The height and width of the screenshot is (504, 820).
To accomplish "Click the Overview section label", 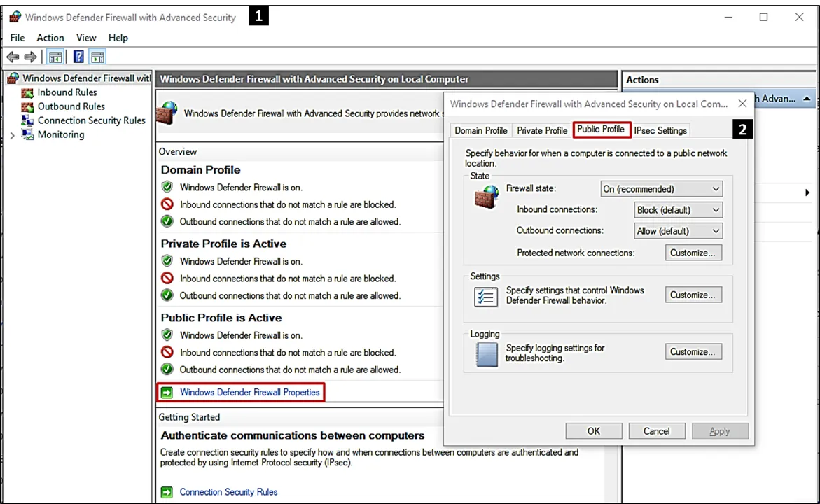I will point(178,152).
